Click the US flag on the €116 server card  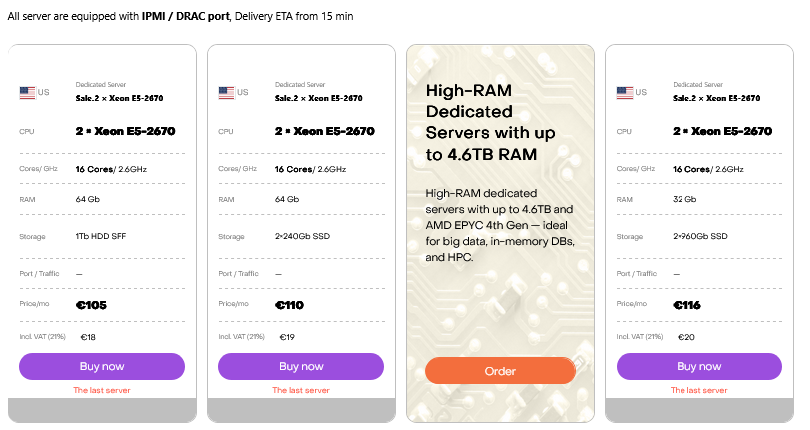[625, 93]
